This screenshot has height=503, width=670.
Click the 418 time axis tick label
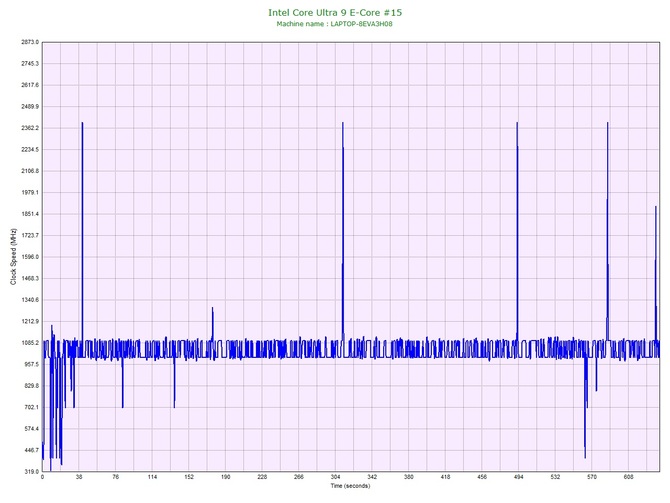pos(445,477)
